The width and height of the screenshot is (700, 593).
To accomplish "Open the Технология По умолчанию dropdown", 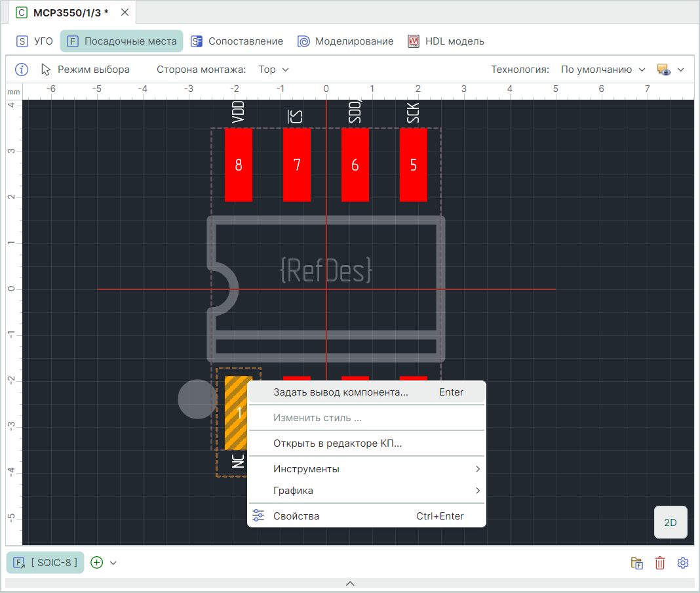I will coord(603,70).
